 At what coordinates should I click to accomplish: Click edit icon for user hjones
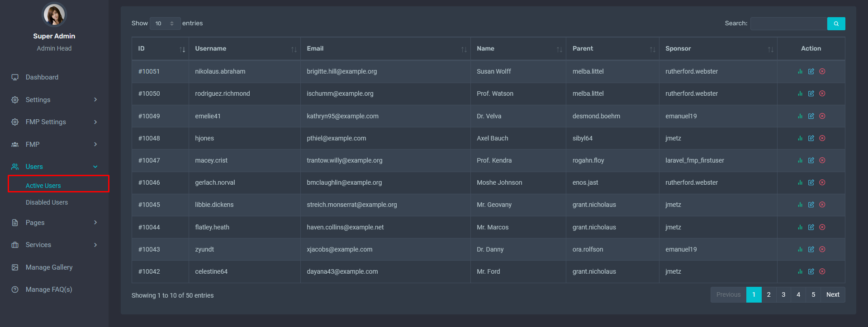811,138
